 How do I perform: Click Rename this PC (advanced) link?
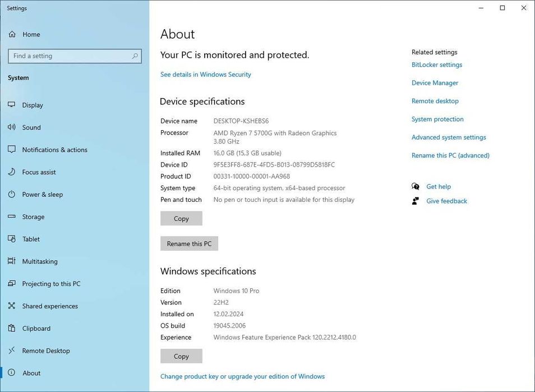450,155
